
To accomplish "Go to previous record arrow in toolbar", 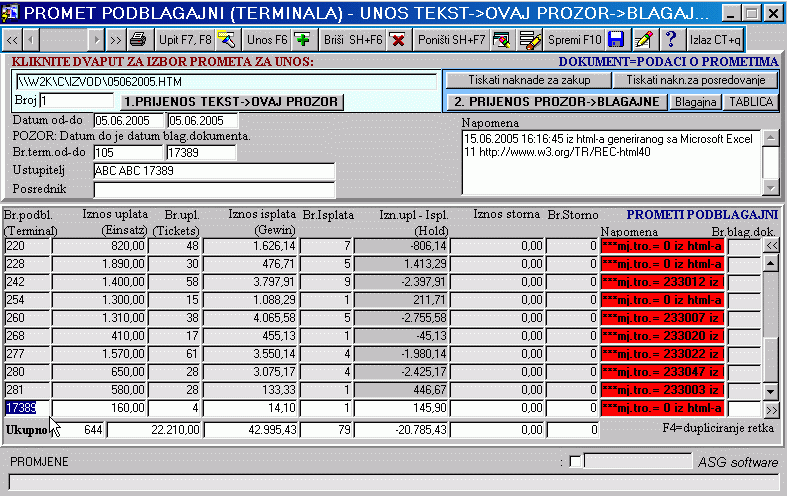I will [31, 40].
